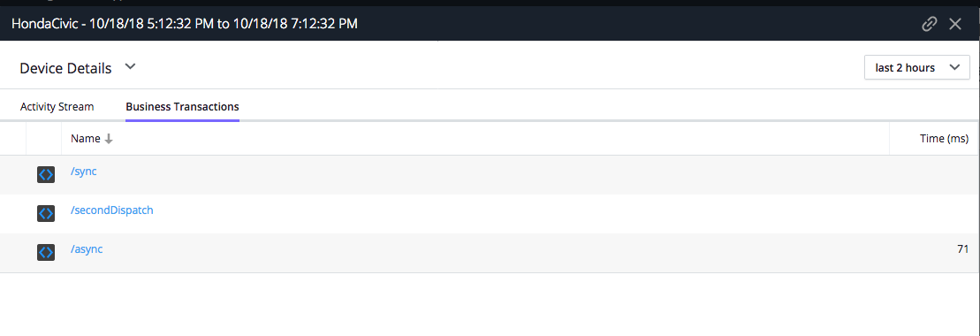Open the /secondDispatch transaction link
This screenshot has height=336, width=980.
112,210
